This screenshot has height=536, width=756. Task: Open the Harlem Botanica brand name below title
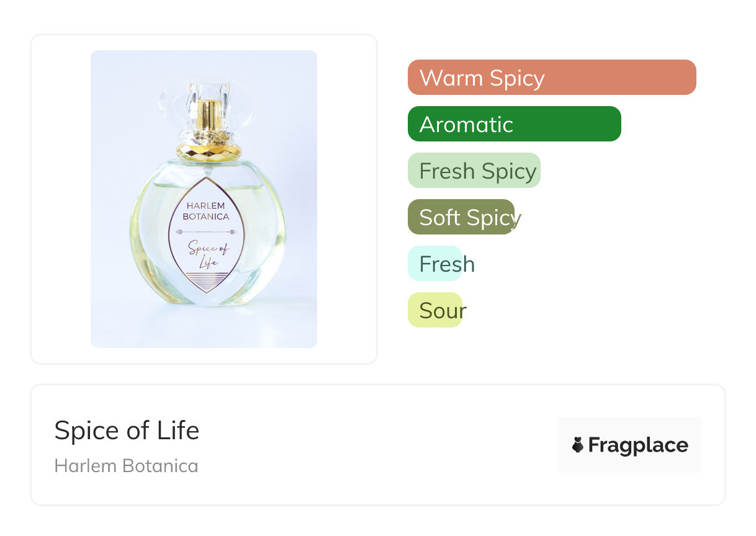(126, 466)
